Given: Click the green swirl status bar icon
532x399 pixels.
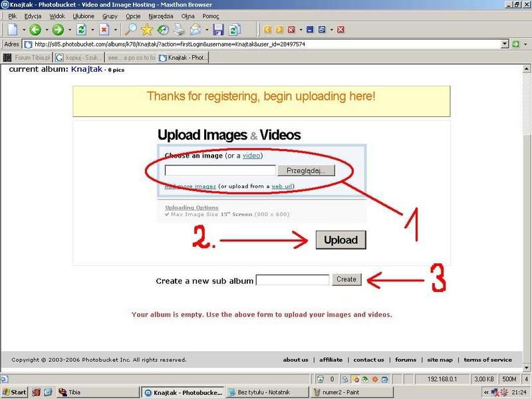Looking at the screenshot, I should click(x=365, y=379).
